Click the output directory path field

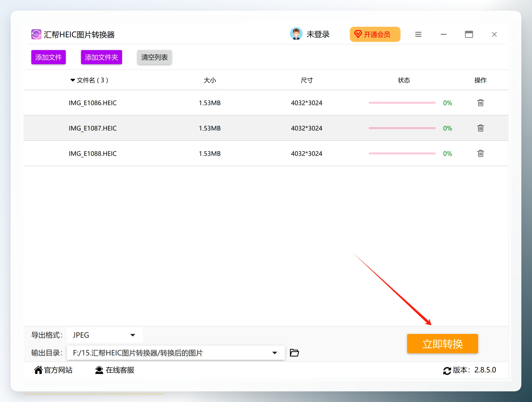click(x=176, y=353)
